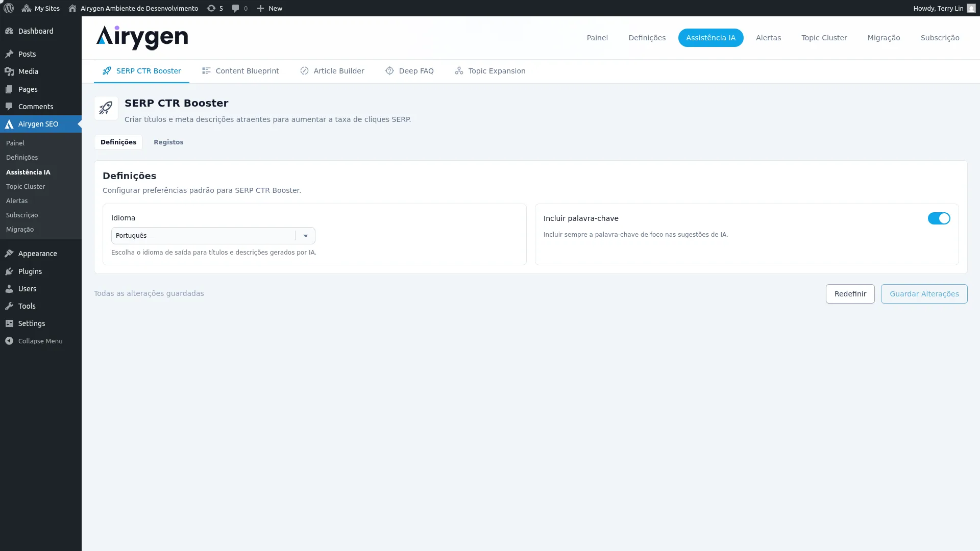The image size is (980, 551).
Task: Click the Dashboard gauge icon
Action: [x=9, y=31]
